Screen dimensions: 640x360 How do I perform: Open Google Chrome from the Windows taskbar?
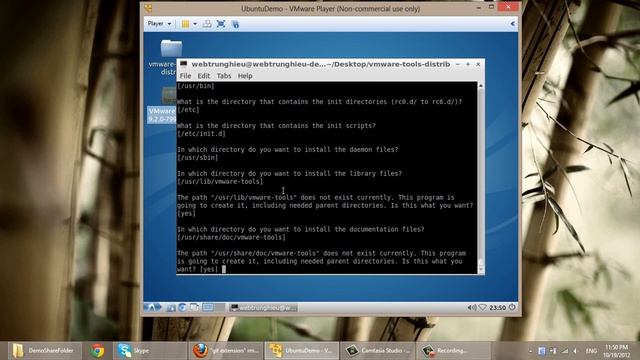97,351
